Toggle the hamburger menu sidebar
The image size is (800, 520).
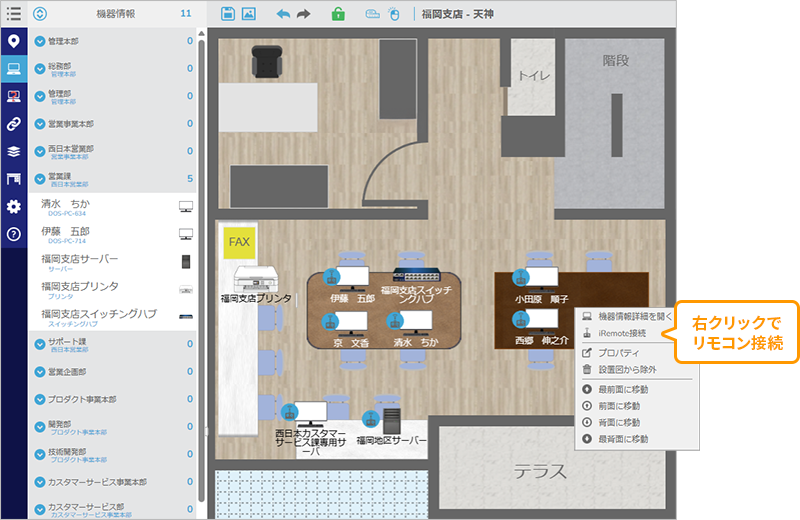click(14, 14)
